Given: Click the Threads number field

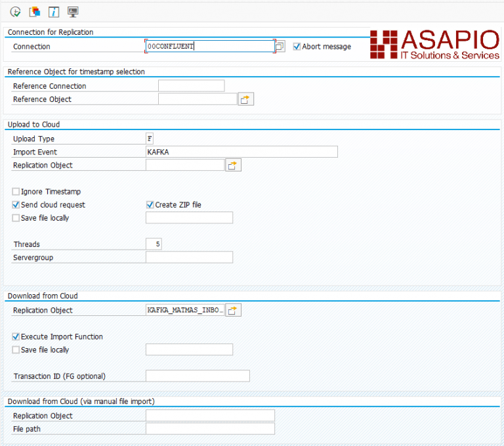Looking at the screenshot, I should 154,244.
